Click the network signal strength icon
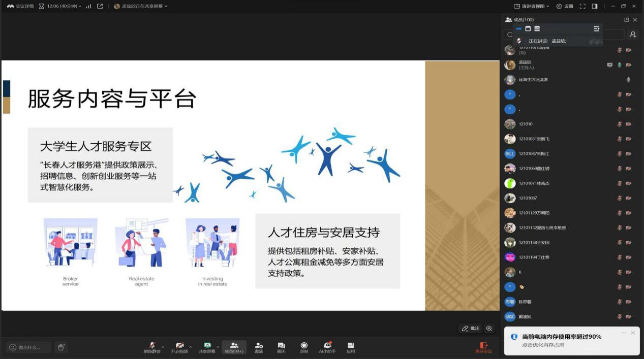 [x=88, y=6]
